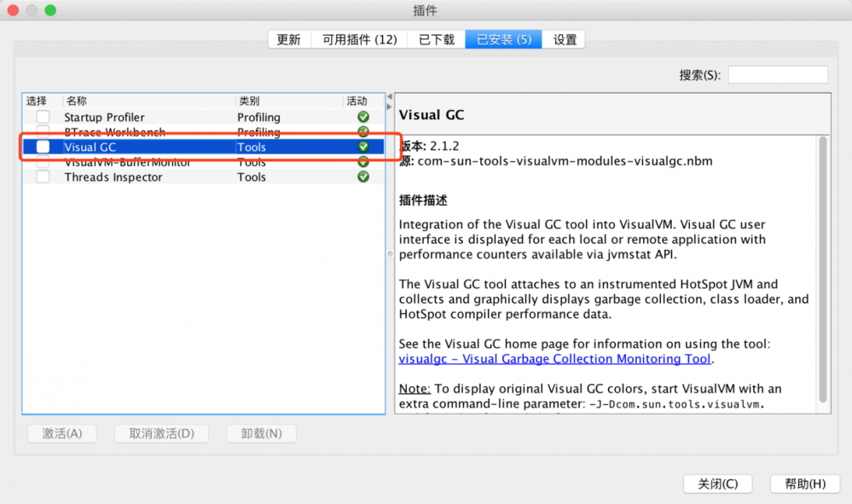Check the Visual GC selection checkbox
The height and width of the screenshot is (504, 852).
pyautogui.click(x=42, y=147)
